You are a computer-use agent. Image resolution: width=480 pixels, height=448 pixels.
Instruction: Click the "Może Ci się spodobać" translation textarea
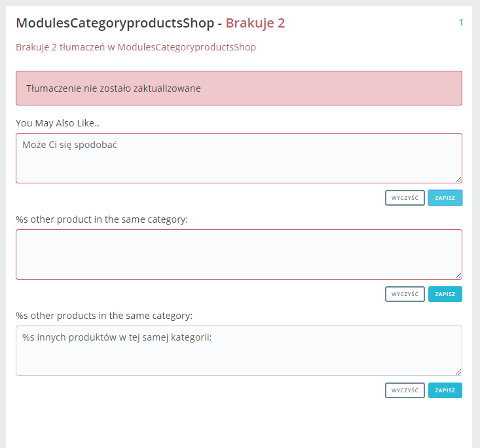238,158
